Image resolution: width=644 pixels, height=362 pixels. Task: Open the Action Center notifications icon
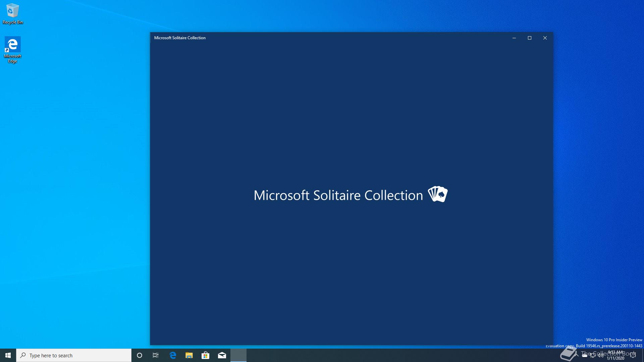(633, 355)
